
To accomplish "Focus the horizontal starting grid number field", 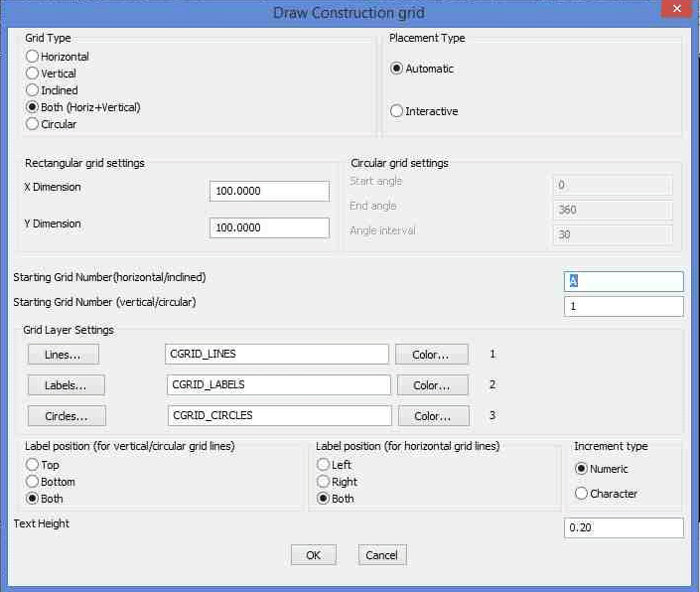I will 624,281.
